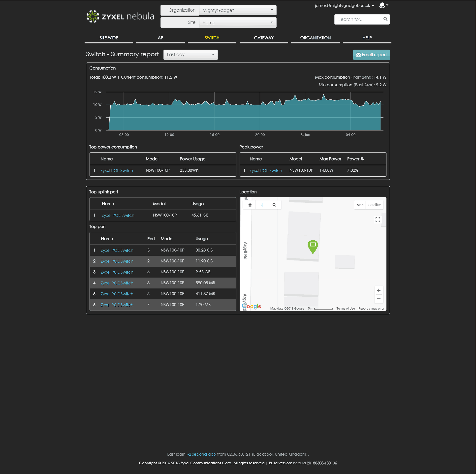This screenshot has height=474, width=476.
Task: Select the Map view toggle
Action: click(x=360, y=205)
